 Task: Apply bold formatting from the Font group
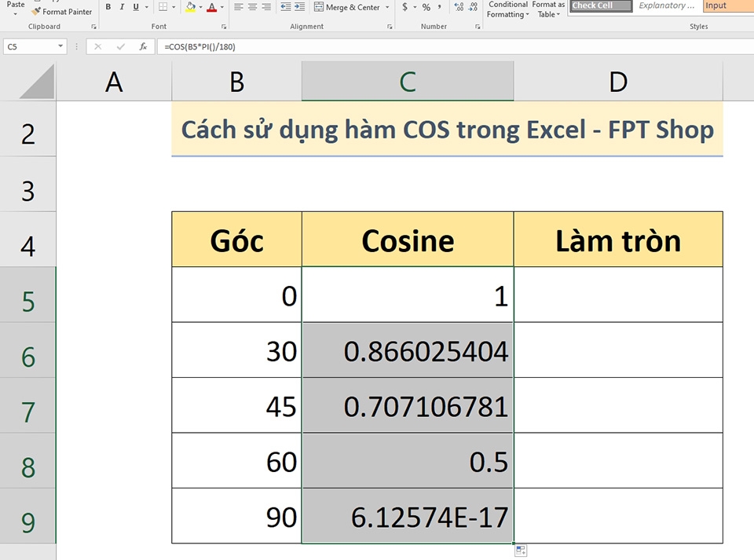(x=108, y=5)
